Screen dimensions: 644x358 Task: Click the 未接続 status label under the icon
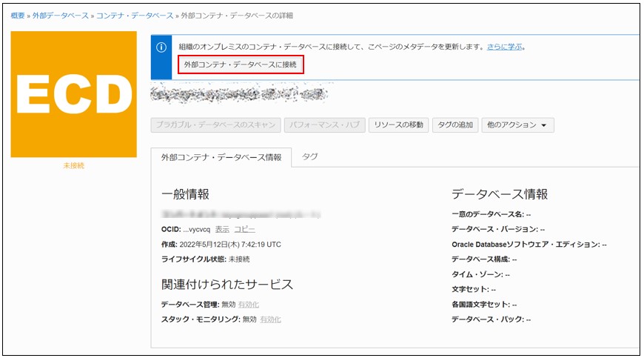74,166
